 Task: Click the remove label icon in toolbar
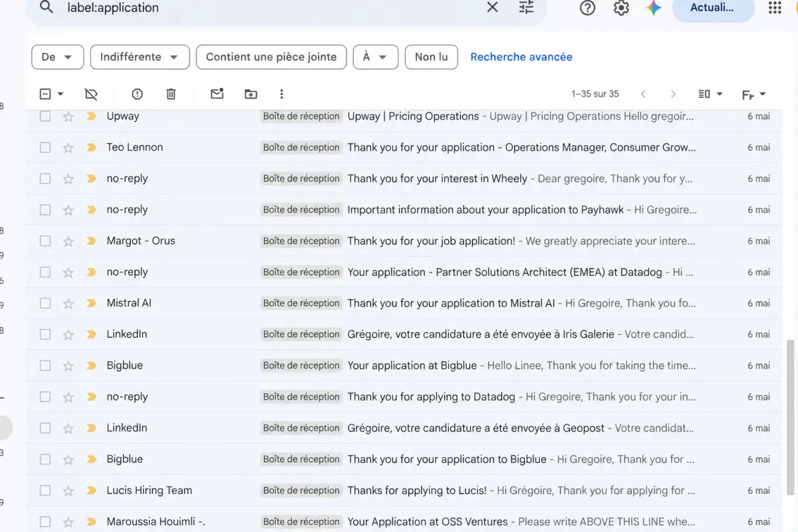tap(91, 94)
